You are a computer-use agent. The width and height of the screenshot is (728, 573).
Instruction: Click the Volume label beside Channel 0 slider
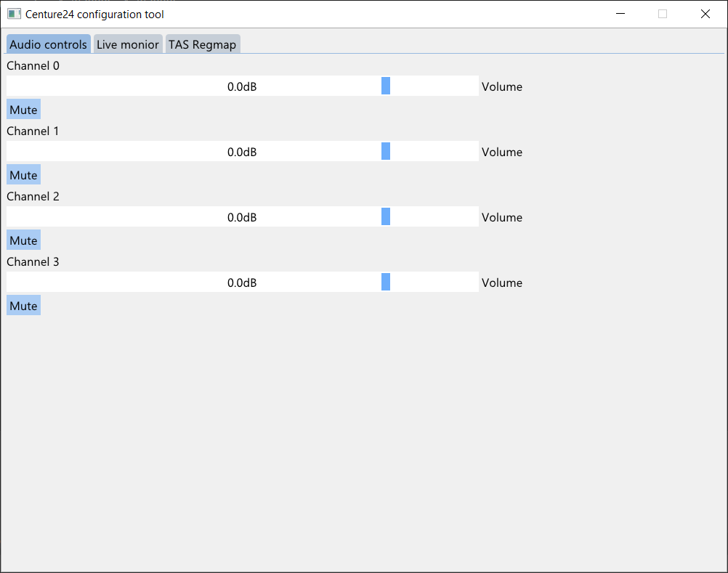(502, 86)
